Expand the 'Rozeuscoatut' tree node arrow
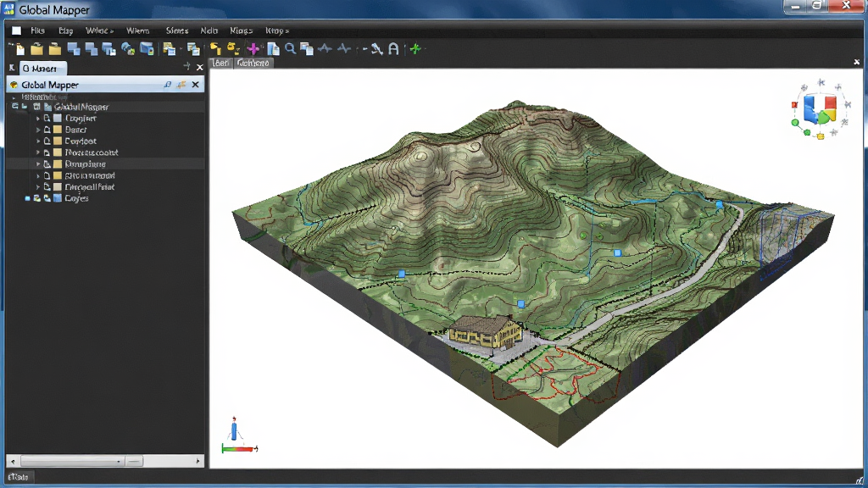The width and height of the screenshot is (868, 488). [x=38, y=152]
